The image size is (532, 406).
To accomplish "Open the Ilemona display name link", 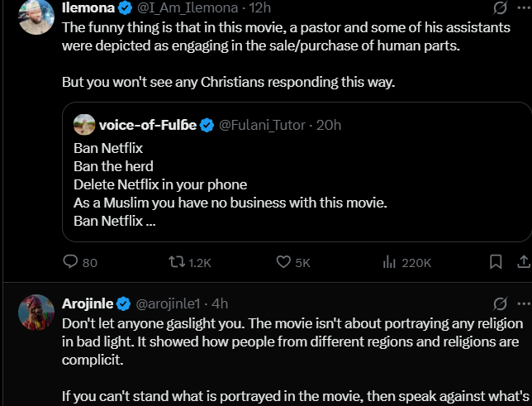I will tap(88, 9).
